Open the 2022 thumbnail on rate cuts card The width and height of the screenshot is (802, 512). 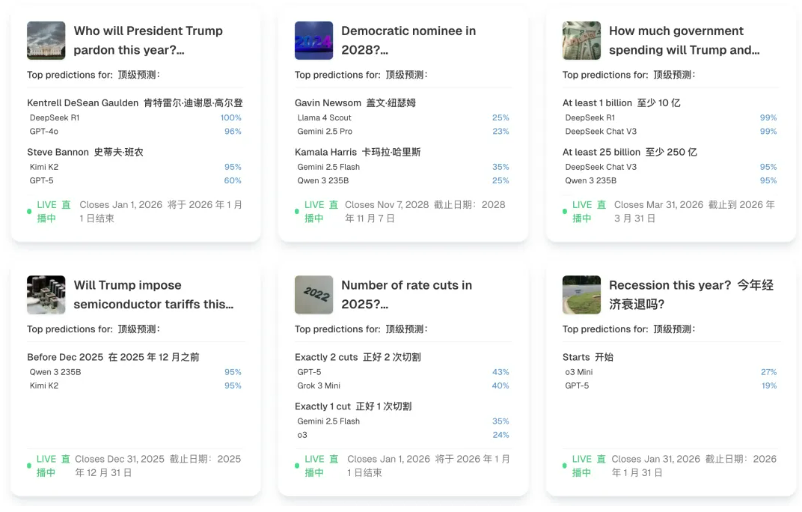314,295
